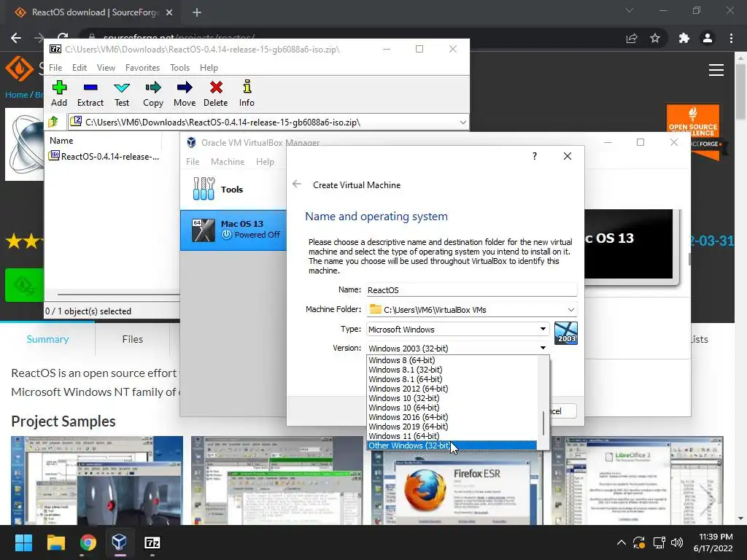Screen dimensions: 747x560
Task: Click the Windows 2003 OS type icon
Action: [566, 332]
